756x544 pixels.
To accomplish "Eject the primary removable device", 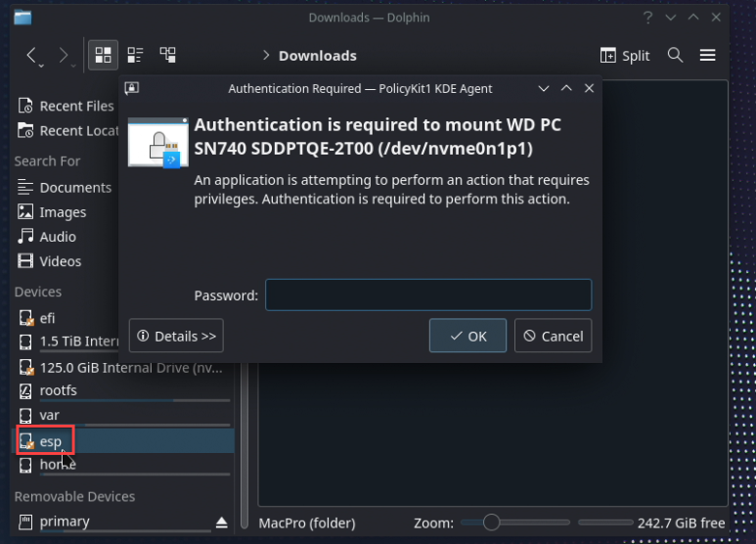I will 221,521.
